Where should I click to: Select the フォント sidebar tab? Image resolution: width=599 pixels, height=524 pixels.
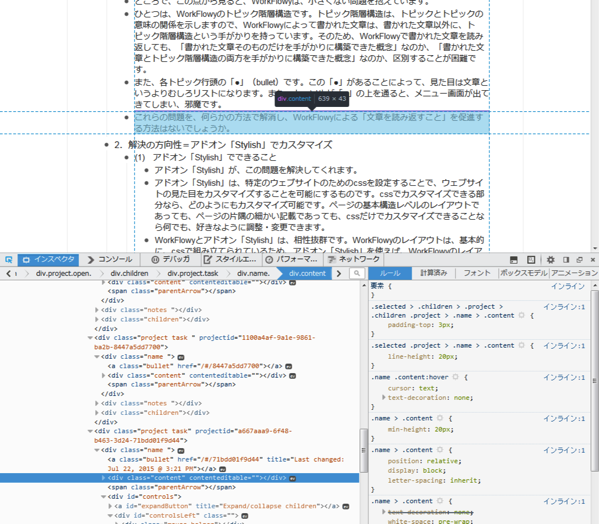point(477,273)
